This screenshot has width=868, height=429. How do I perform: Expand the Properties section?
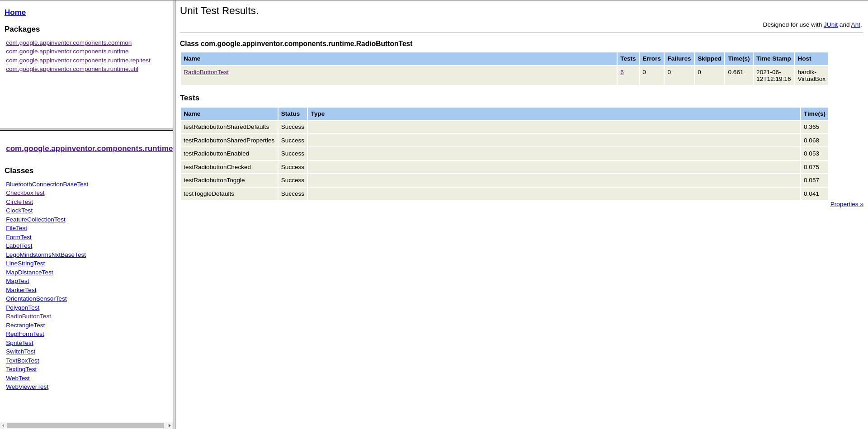(846, 204)
